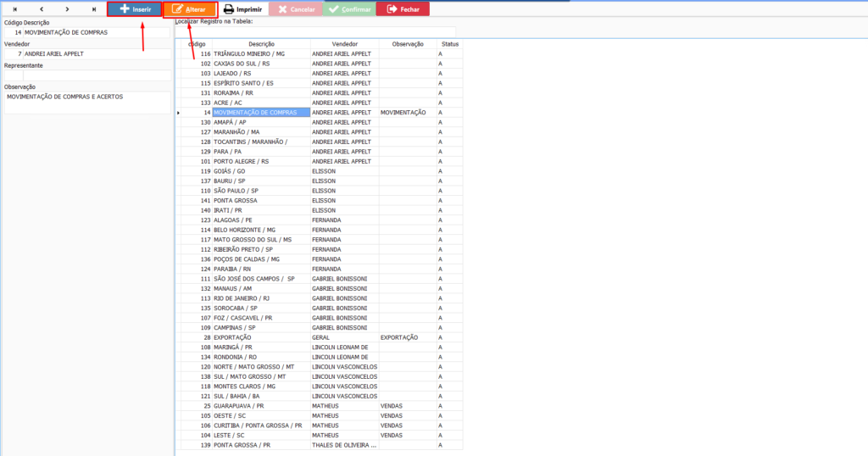Go to first record navigation arrow
868x456 pixels.
[x=14, y=8]
